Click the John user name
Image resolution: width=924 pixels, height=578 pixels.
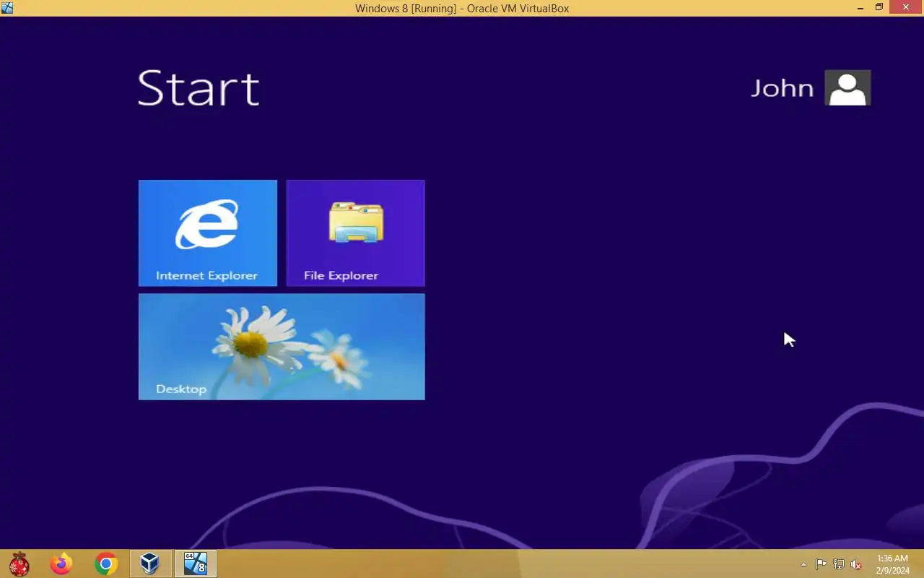(783, 88)
